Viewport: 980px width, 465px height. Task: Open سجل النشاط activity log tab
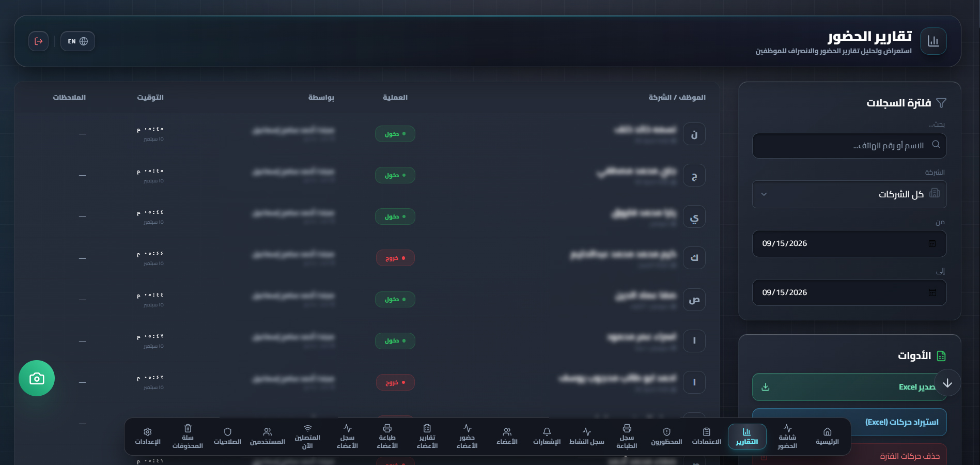587,437
